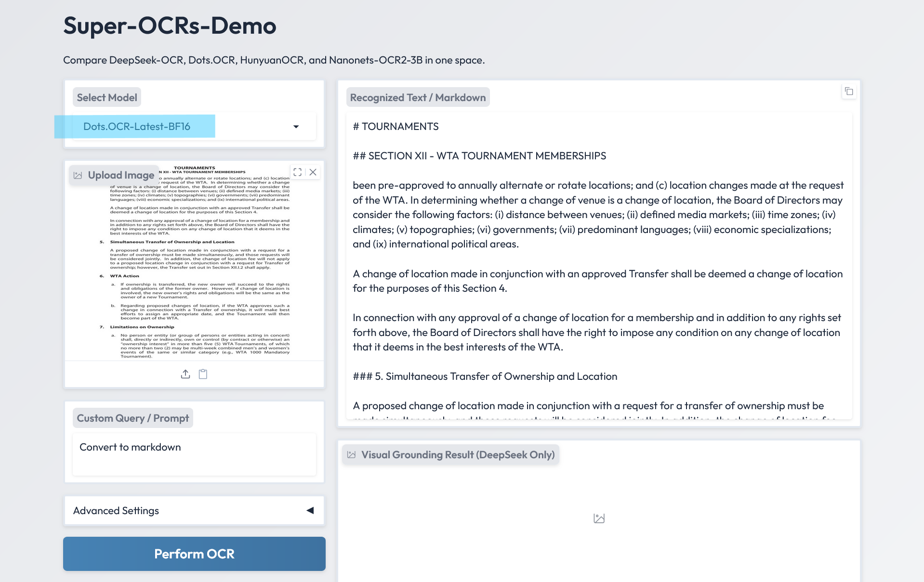Click the Advanced Settings collapse triangle
Image resolution: width=924 pixels, height=582 pixels.
(x=310, y=511)
